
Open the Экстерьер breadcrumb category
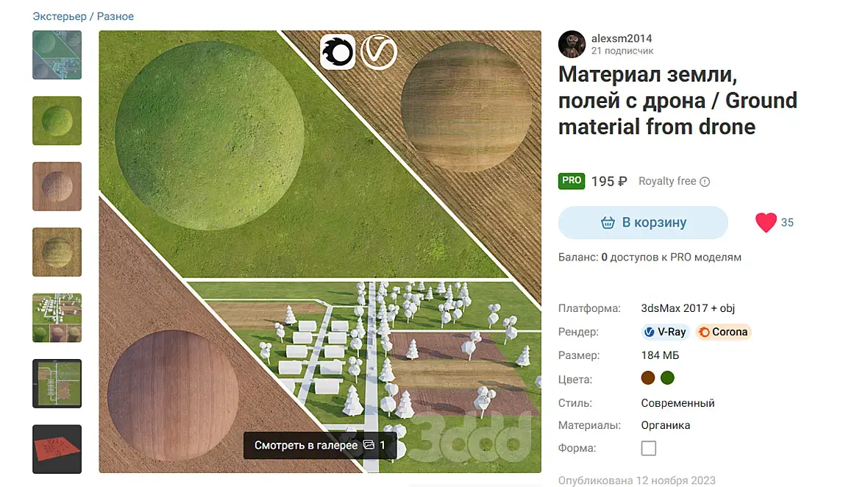pyautogui.click(x=60, y=16)
